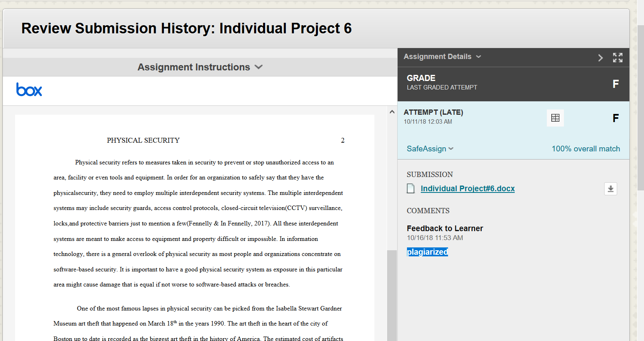The width and height of the screenshot is (644, 341).
Task: Click the attempt's F grade letter
Action: pos(616,118)
